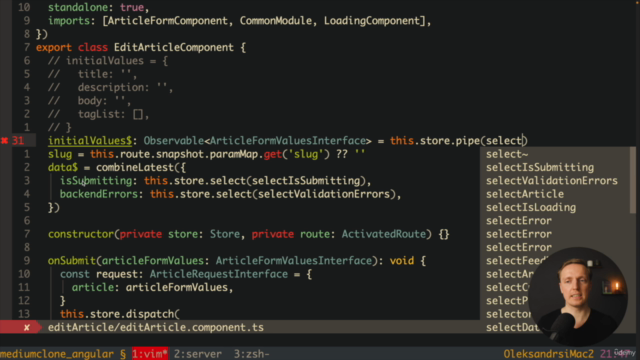The height and width of the screenshot is (360, 640).
Task: Click the isSubmitting key in combineLatest
Action: click(x=96, y=181)
